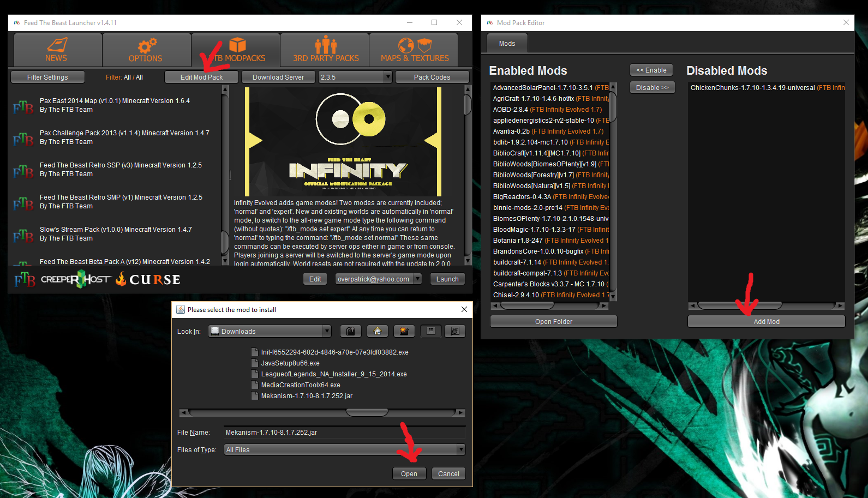Expand the overpatrick@yahoo.com account dropdown
868x498 pixels.
point(378,279)
